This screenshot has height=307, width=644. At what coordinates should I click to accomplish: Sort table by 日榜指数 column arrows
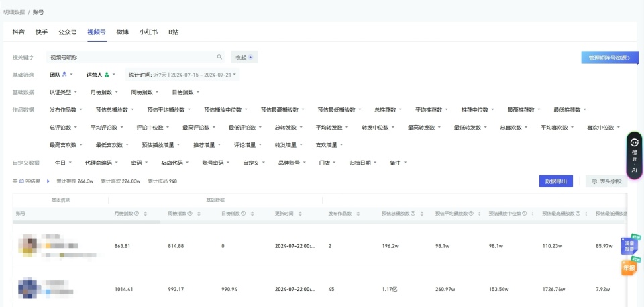tap(252, 214)
